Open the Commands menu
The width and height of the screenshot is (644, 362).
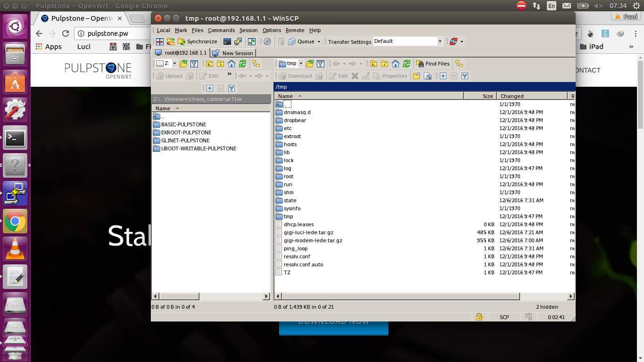(221, 30)
